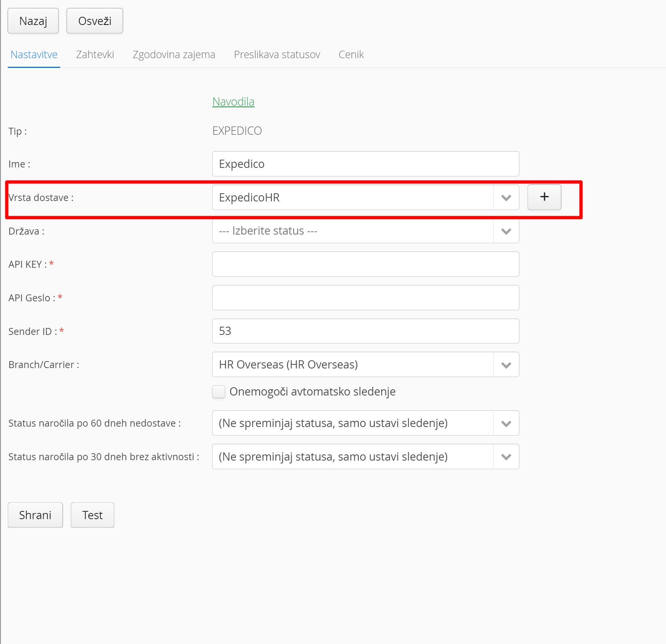The width and height of the screenshot is (666, 644).
Task: Switch to the Nastavitve tab
Action: pyautogui.click(x=34, y=54)
